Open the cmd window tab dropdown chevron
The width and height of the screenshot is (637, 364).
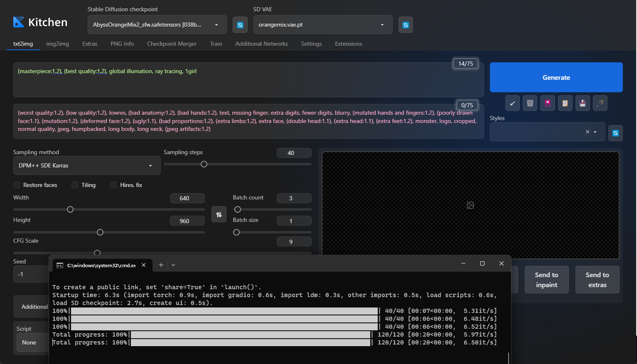(173, 265)
